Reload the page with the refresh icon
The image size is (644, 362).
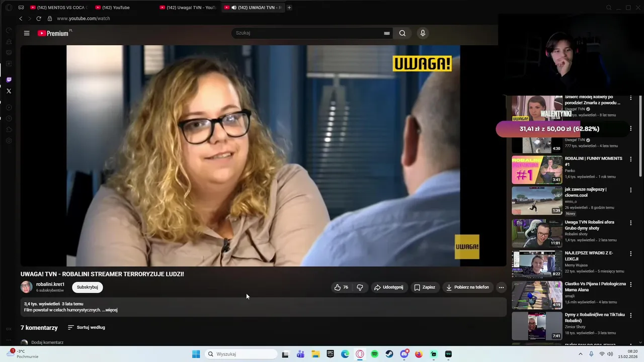click(38, 19)
